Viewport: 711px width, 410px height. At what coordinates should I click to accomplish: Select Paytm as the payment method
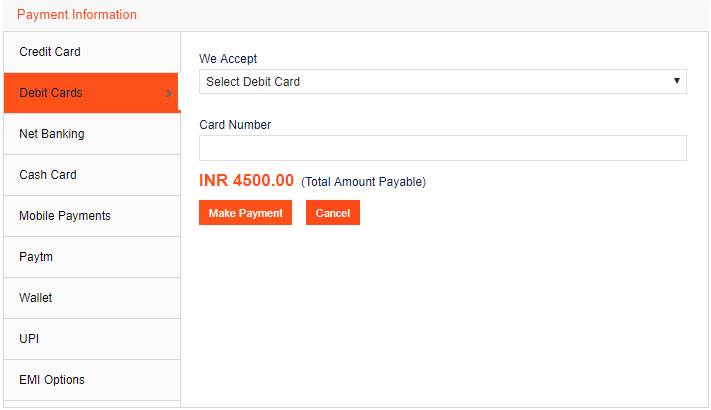pyautogui.click(x=36, y=257)
